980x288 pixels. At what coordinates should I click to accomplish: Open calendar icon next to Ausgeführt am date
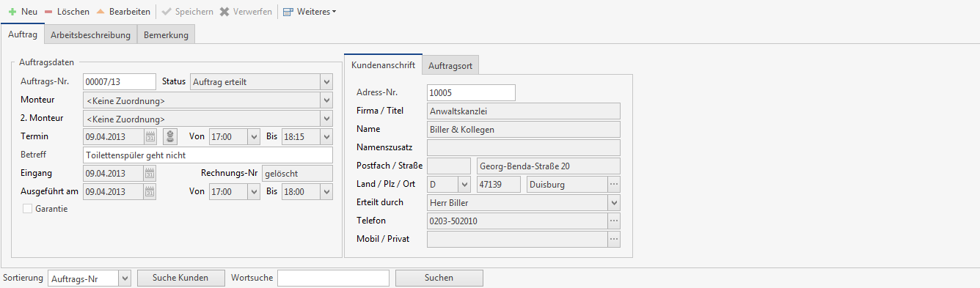[150, 192]
